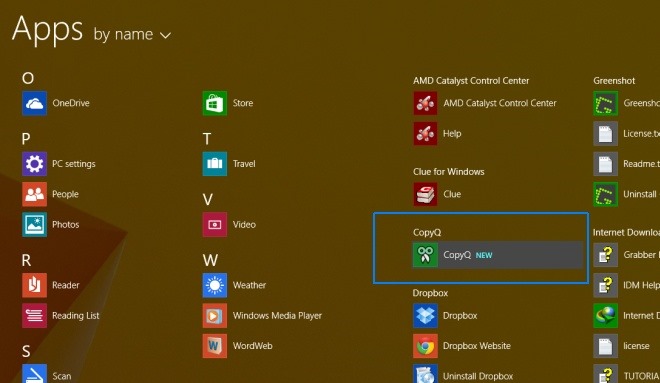Open the Grabber help icon
This screenshot has height=383, width=660.
pyautogui.click(x=605, y=255)
